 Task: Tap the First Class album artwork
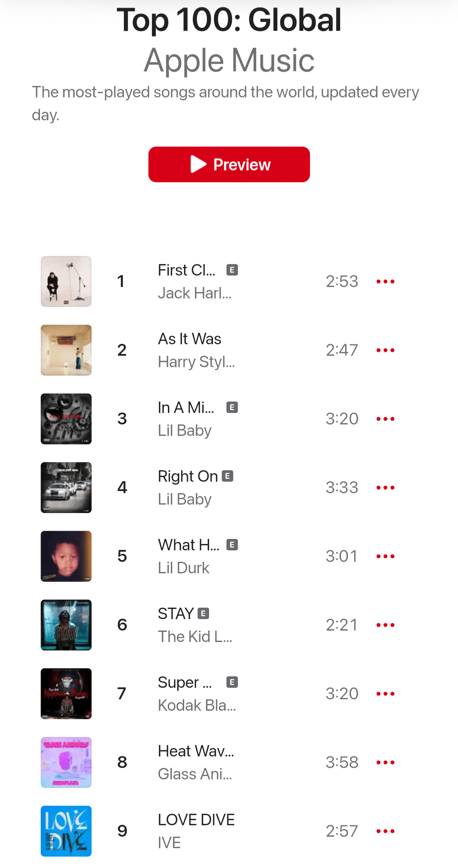pyautogui.click(x=66, y=282)
